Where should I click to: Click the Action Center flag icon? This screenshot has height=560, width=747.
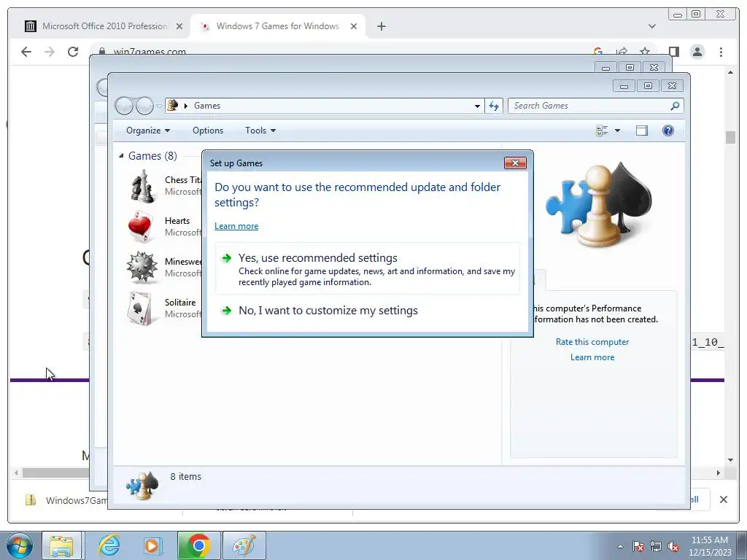pyautogui.click(x=638, y=547)
